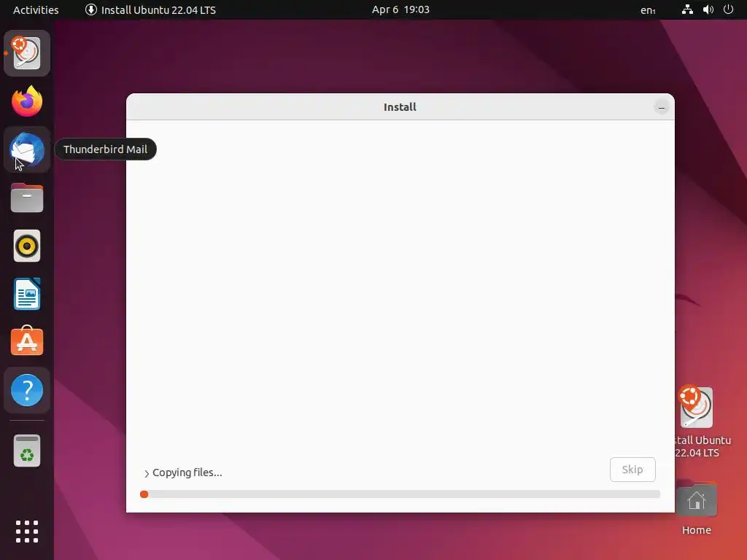Launch Firefox from the dock
This screenshot has width=747, height=560.
pyautogui.click(x=27, y=101)
